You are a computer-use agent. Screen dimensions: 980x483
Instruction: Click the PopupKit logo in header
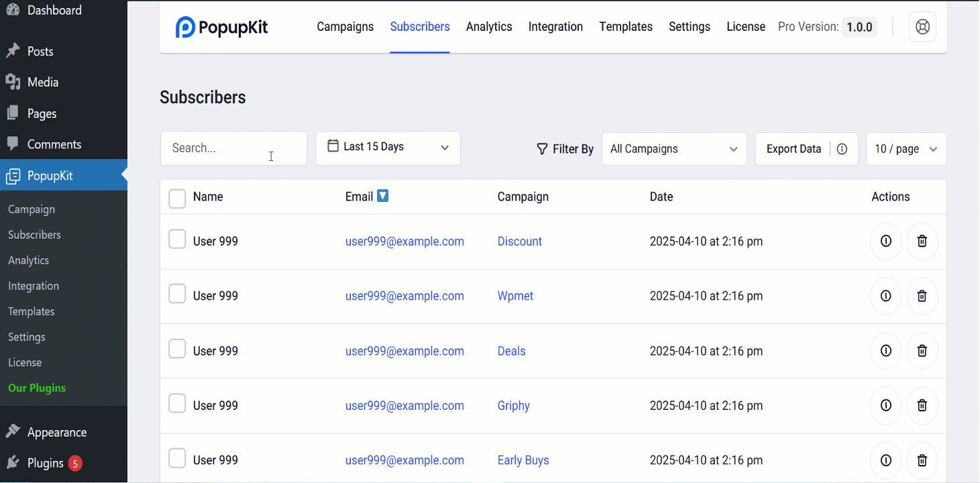click(221, 27)
